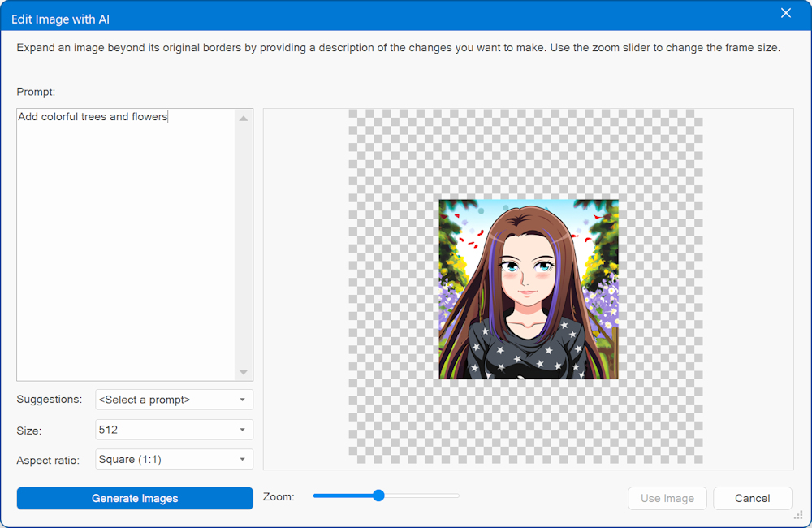Open the Aspect ratio dropdown arrow
Screen dimensions: 812x528
(242, 460)
